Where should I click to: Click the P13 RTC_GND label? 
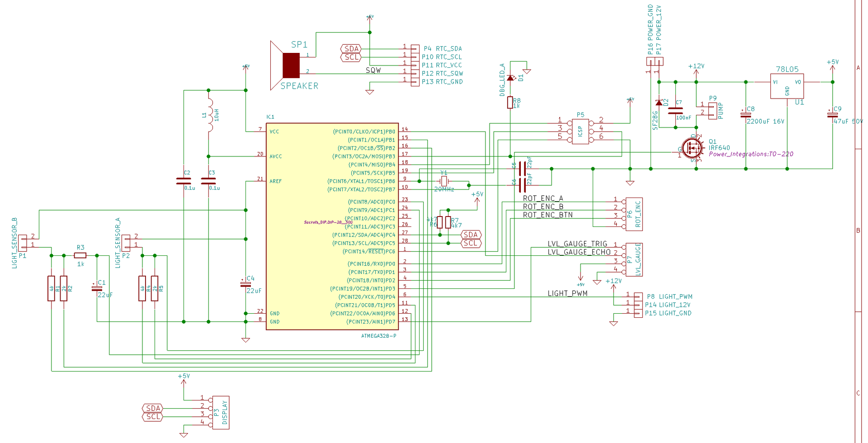[x=442, y=82]
